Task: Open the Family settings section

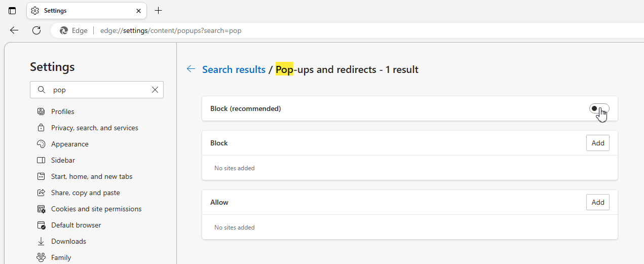Action: (61, 257)
